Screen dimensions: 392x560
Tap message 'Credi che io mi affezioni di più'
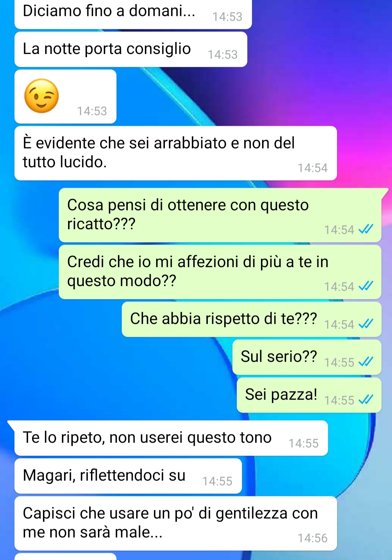tap(220, 272)
